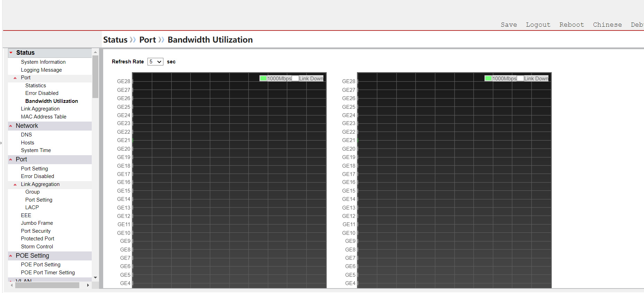Open Jumbo Frame settings
This screenshot has height=293, width=644.
coord(37,223)
